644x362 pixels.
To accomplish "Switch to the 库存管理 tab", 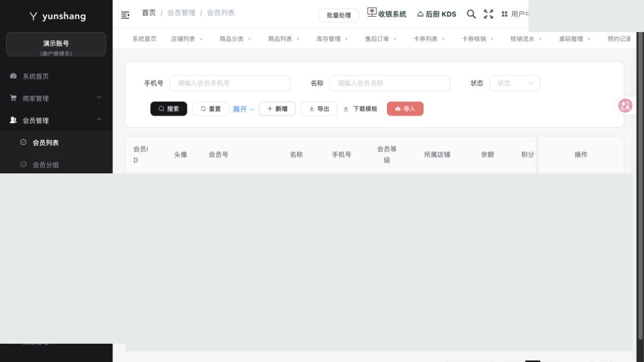I will (x=329, y=39).
